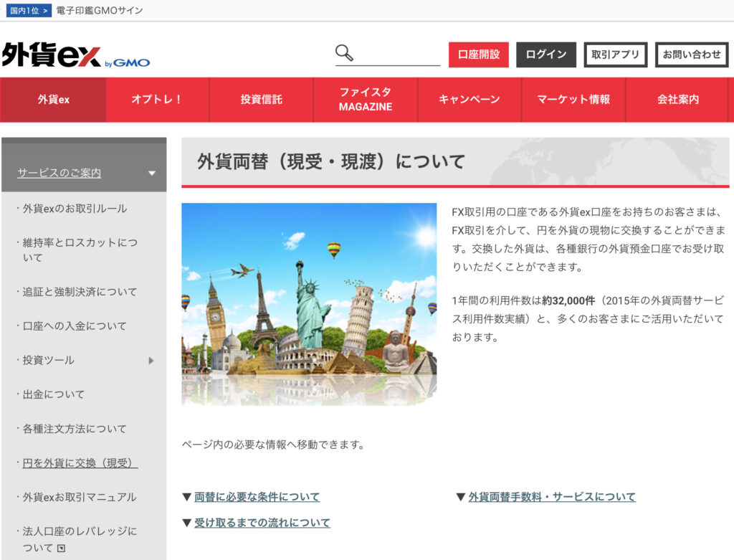Viewport: 734px width, 560px height.
Task: Click the triangle before 両替に必要な条件について
Action: coord(187,497)
